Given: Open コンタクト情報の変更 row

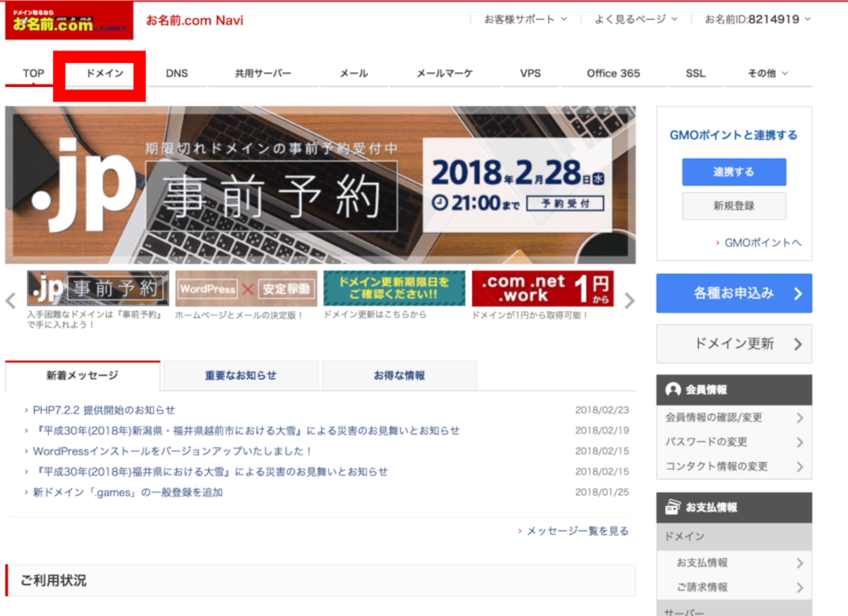Looking at the screenshot, I should [x=734, y=466].
